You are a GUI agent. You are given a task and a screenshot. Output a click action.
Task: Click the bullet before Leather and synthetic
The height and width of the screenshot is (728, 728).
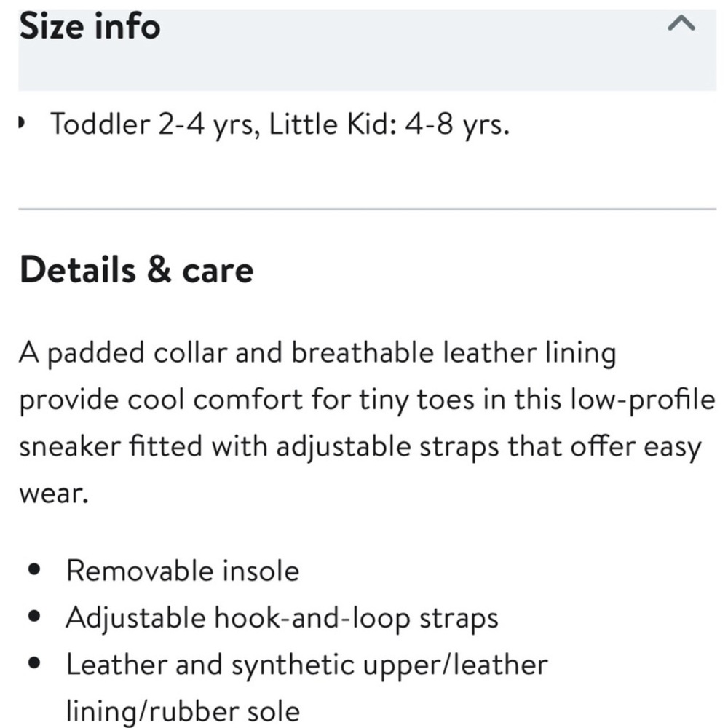tap(34, 663)
